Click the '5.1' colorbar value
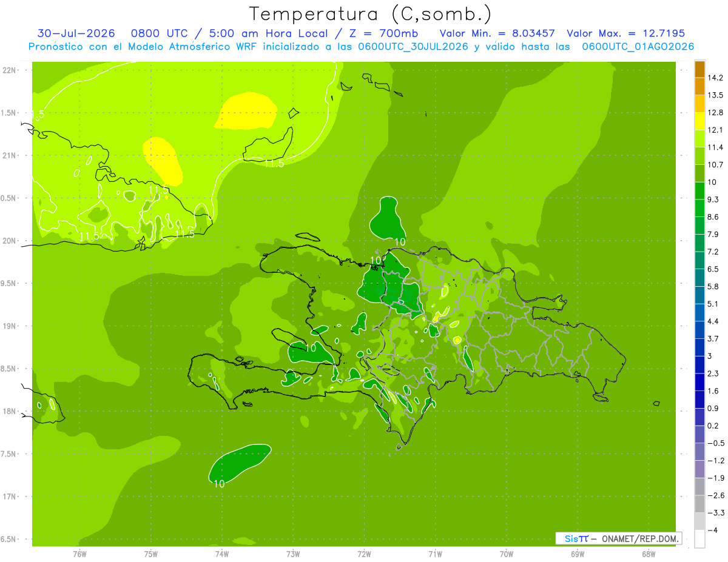Screen dimensions: 728x562 [x=713, y=304]
